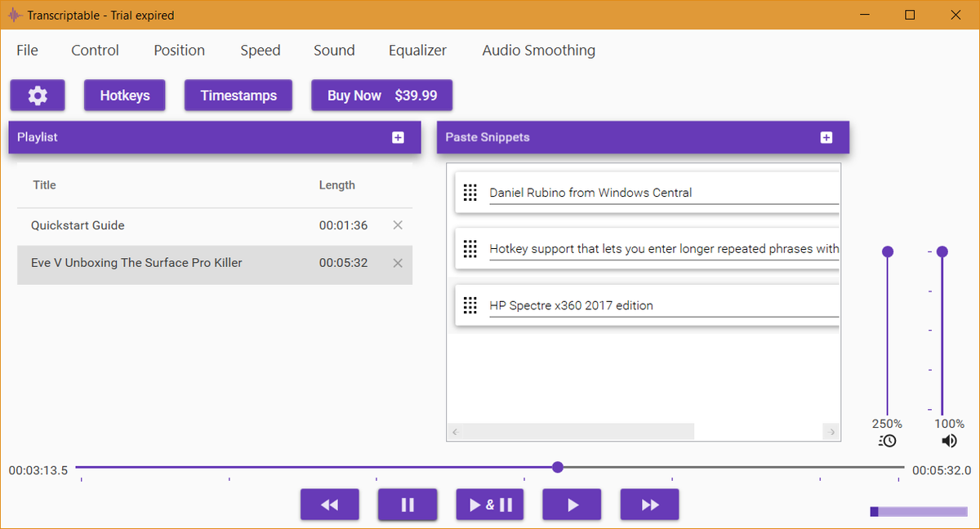Add a new paste snippet
Viewport: 980px width, 529px height.
pos(826,137)
